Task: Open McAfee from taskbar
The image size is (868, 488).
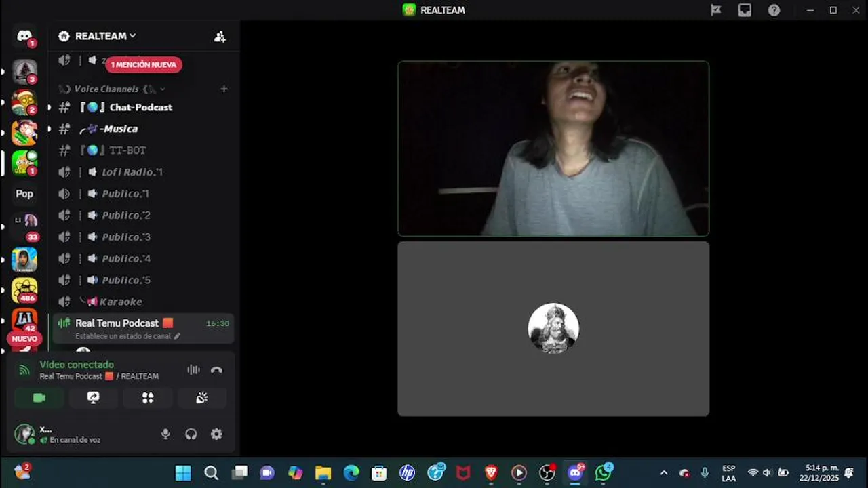Action: point(463,472)
